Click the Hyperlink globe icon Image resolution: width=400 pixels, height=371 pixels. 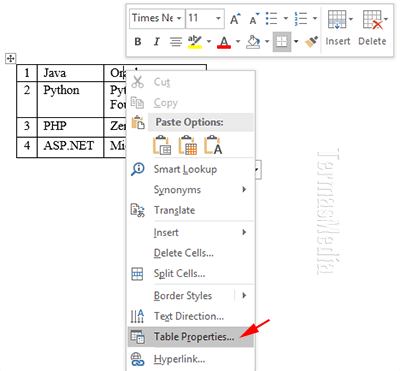coord(137,359)
